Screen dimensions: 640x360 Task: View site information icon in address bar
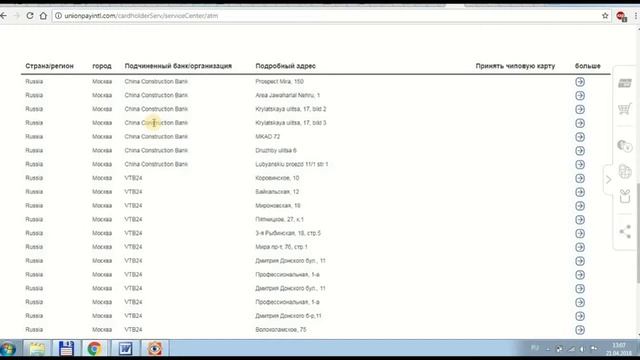[58, 16]
